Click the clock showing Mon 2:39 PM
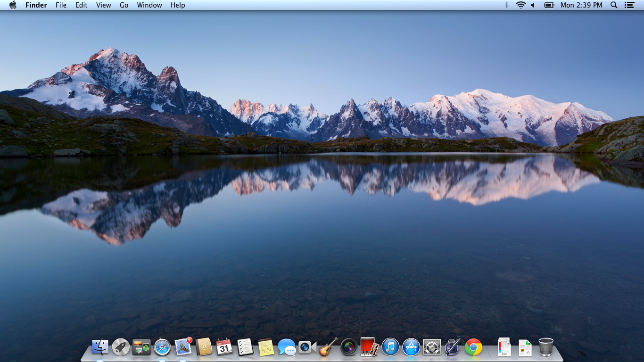 click(581, 5)
